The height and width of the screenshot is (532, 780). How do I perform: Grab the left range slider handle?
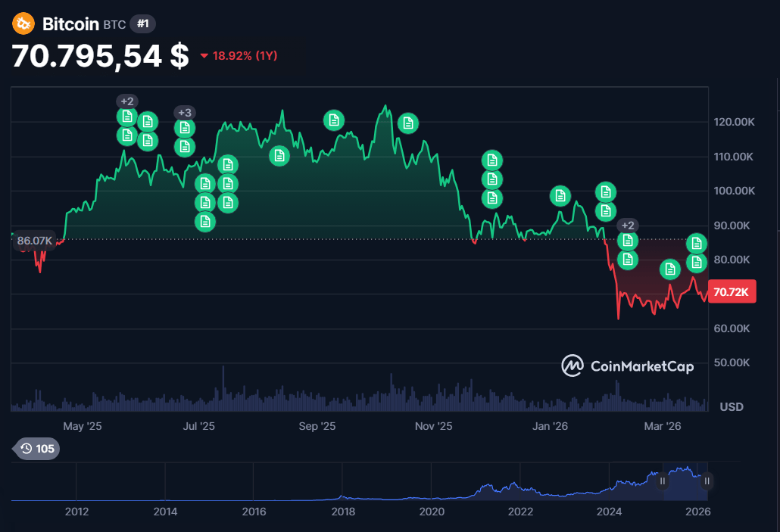coord(663,481)
